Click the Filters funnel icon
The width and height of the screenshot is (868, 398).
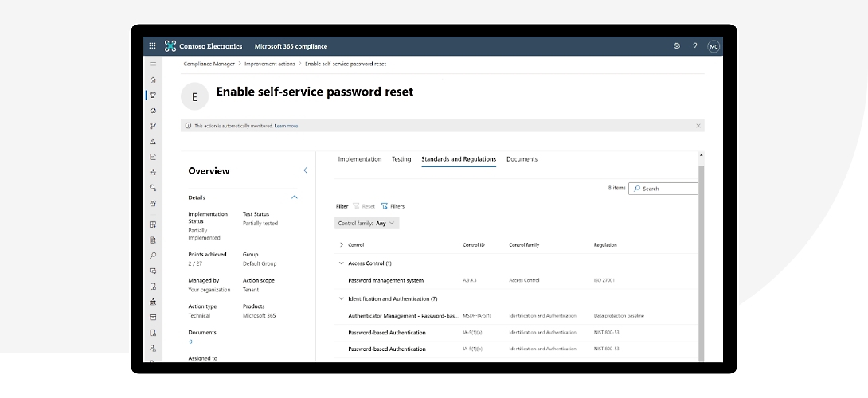pyautogui.click(x=385, y=206)
